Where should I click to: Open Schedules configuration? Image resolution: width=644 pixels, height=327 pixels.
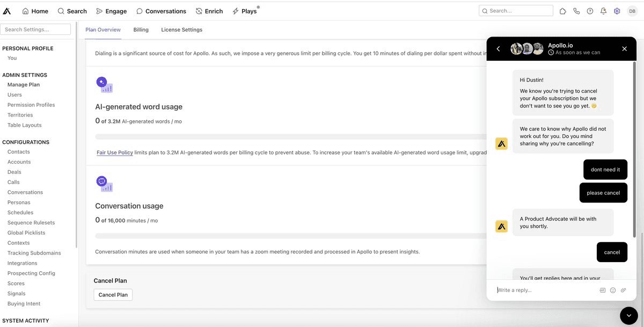(20, 213)
